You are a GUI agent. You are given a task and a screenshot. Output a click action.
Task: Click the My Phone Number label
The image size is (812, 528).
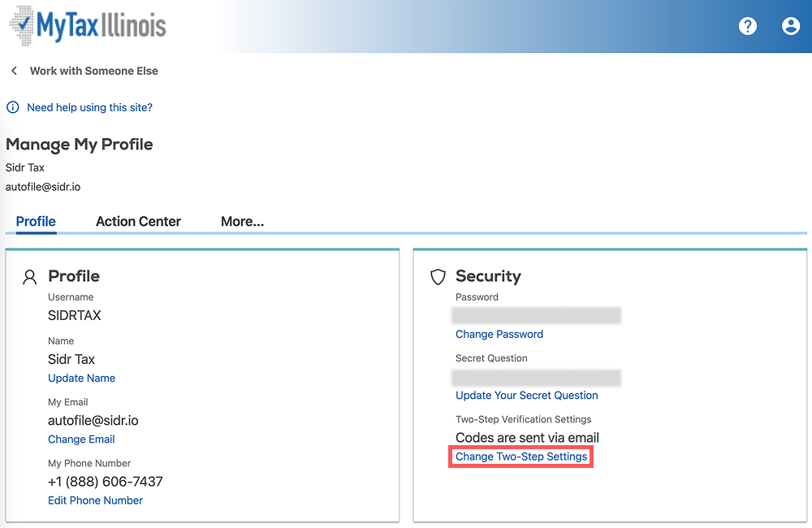(89, 463)
